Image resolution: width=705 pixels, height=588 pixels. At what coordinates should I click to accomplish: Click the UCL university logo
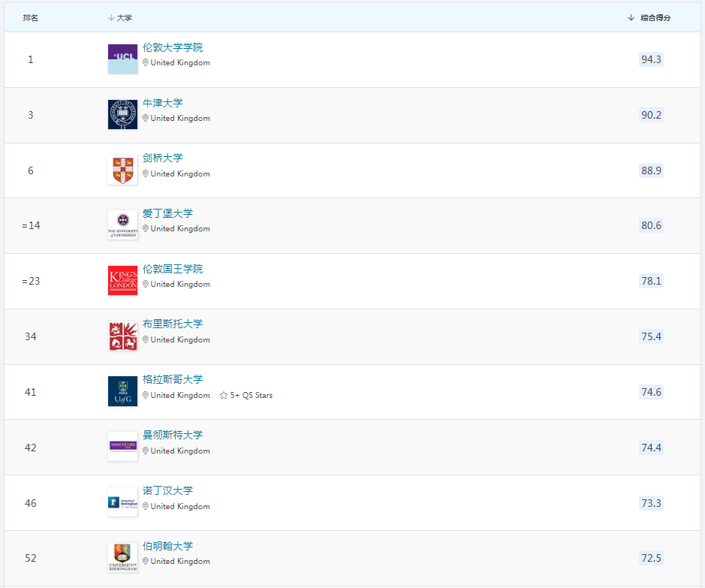[122, 59]
